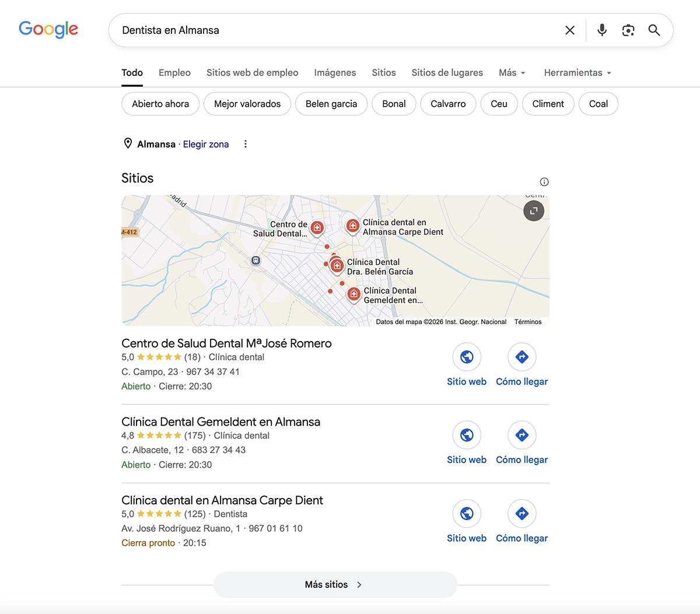Get directions icon for MªJosé Romero
Image resolution: width=700 pixels, height=614 pixels.
click(x=522, y=357)
